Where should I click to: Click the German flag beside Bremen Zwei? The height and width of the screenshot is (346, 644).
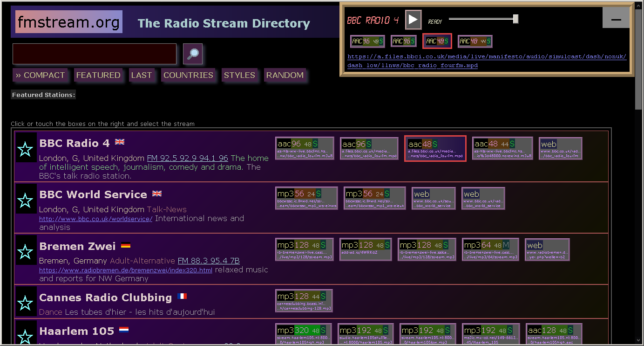point(125,245)
